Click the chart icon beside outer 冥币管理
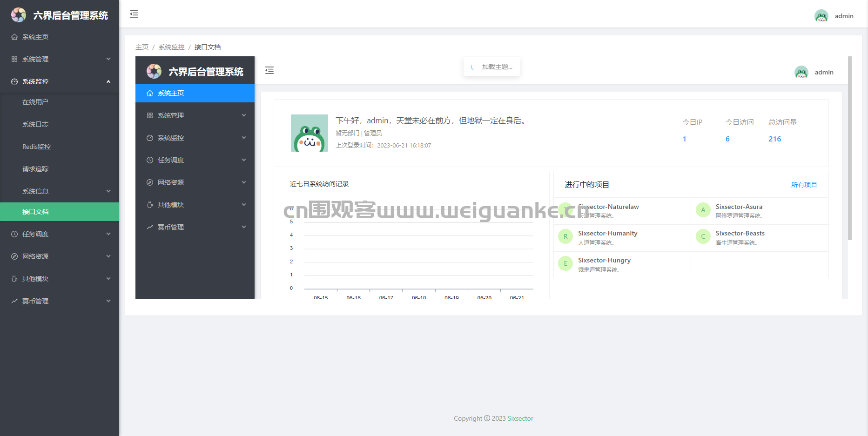 click(14, 301)
